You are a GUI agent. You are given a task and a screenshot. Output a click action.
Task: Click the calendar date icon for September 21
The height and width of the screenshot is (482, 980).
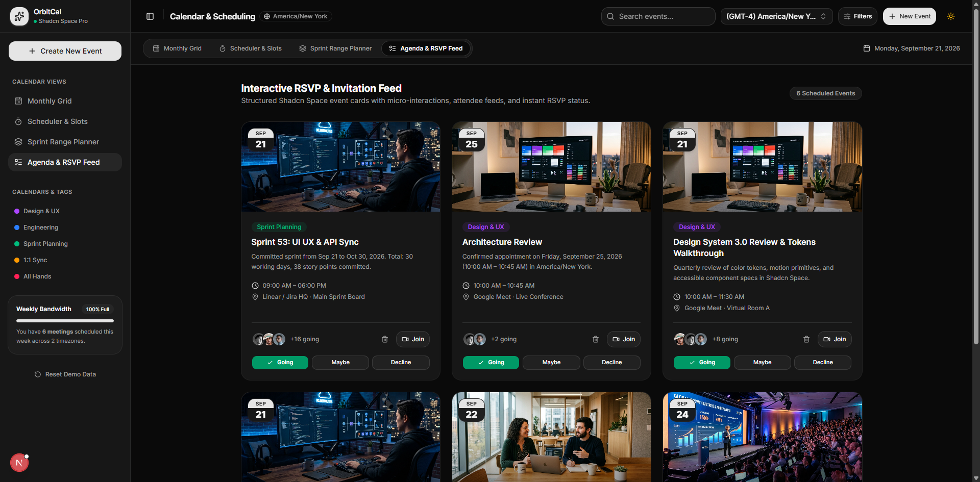click(866, 48)
